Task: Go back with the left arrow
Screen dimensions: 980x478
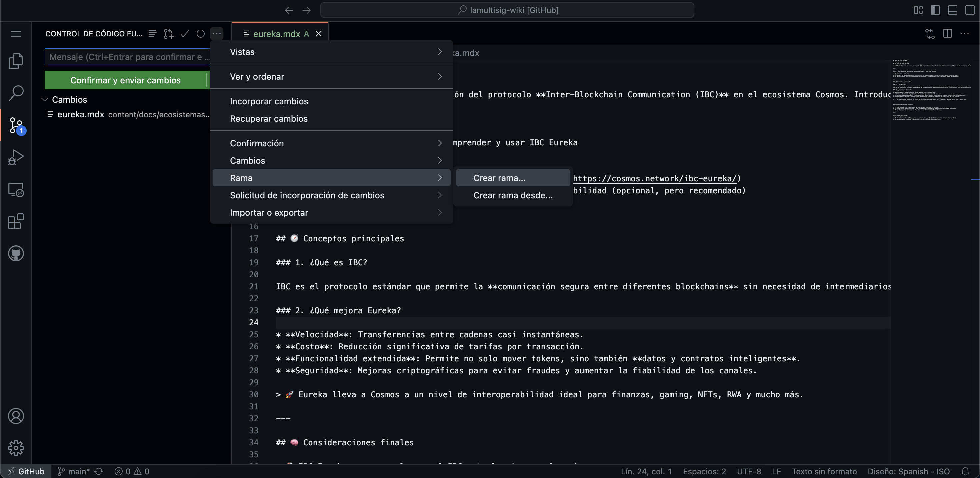Action: tap(289, 10)
